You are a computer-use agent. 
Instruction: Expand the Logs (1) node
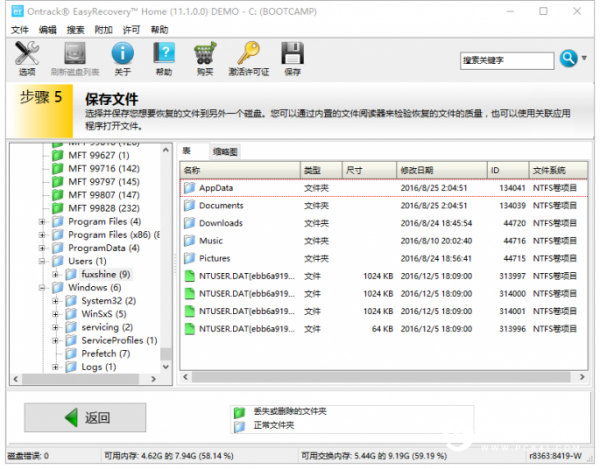[55, 367]
